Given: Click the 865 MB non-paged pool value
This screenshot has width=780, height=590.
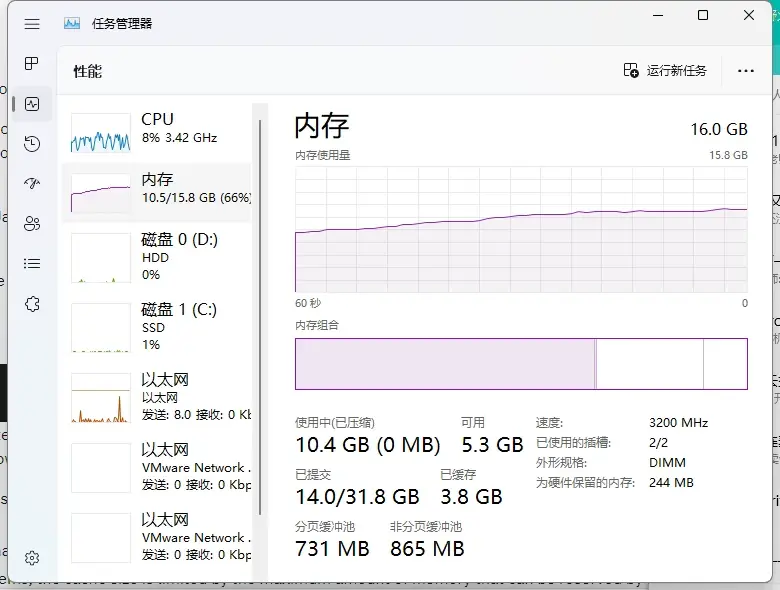Looking at the screenshot, I should point(427,549).
